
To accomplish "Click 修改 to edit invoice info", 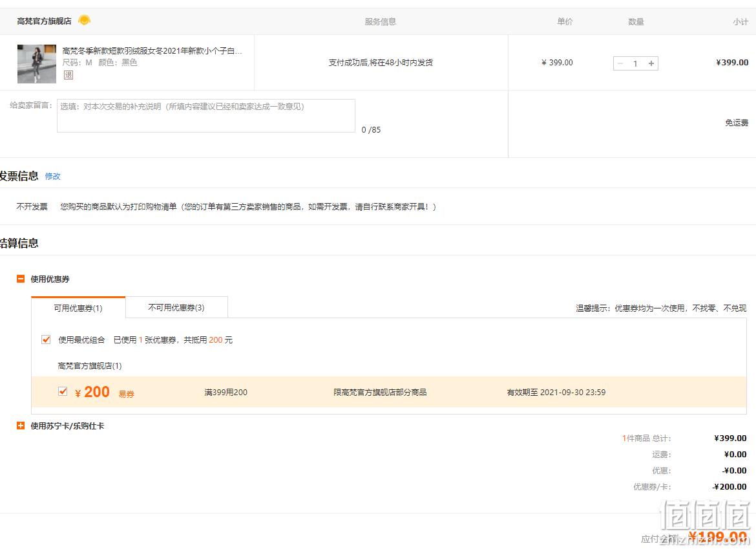I will (52, 176).
